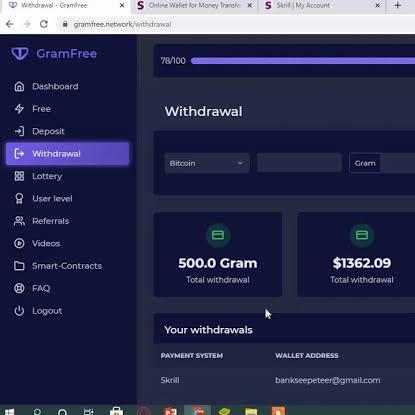
Task: Close the Skrill My Account tab
Action: pyautogui.click(x=377, y=6)
